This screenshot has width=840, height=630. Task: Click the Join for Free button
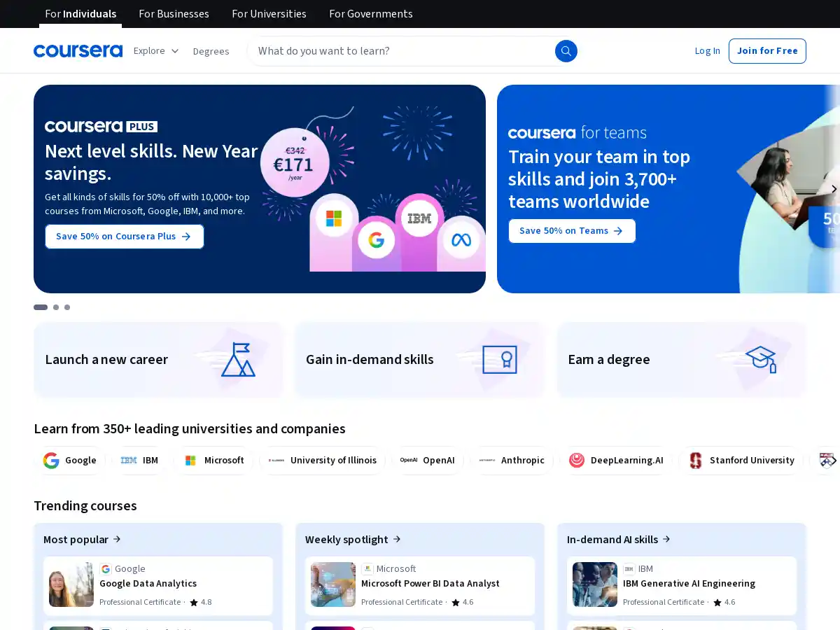(x=767, y=50)
